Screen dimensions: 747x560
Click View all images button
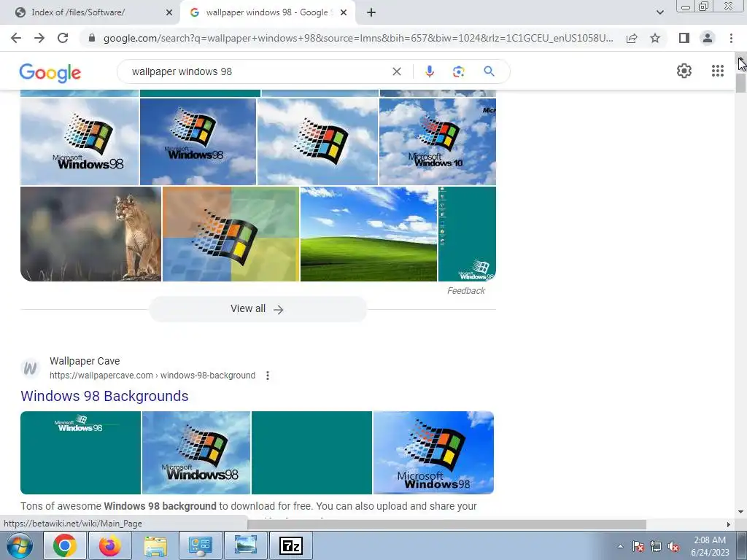coord(258,309)
